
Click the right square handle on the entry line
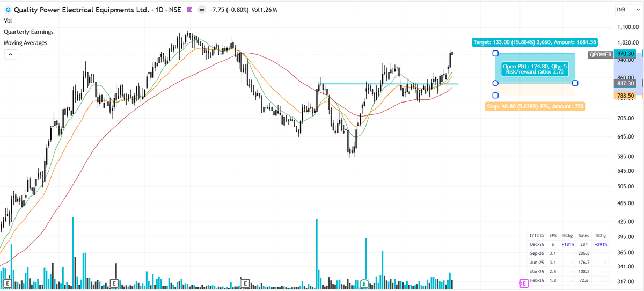pyautogui.click(x=575, y=83)
